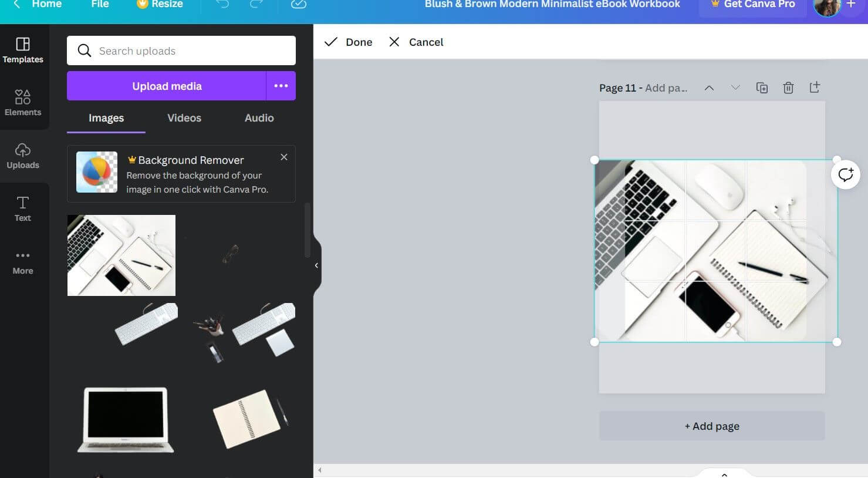
Task: Click the document title text
Action: (x=552, y=4)
